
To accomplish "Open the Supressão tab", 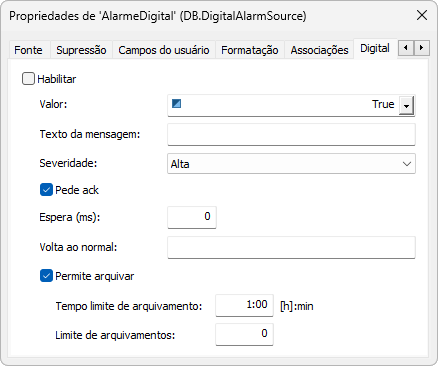I will [81, 50].
